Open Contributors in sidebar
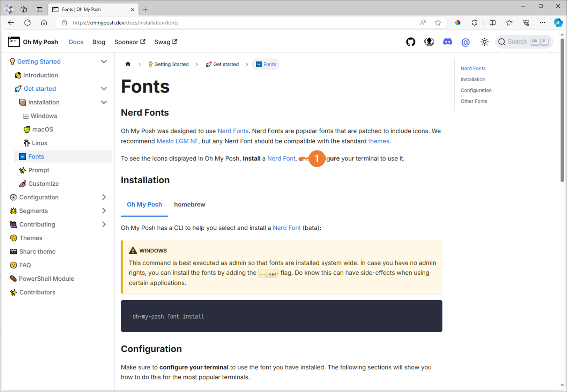This screenshot has width=567, height=392. coord(37,293)
